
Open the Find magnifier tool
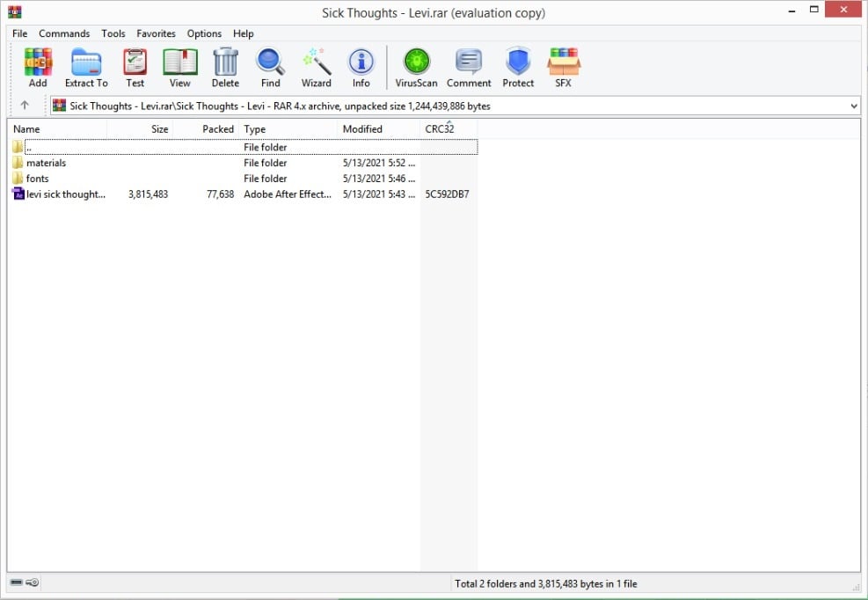(x=270, y=62)
